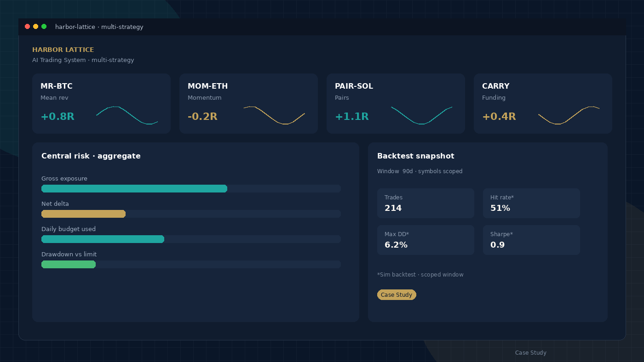The image size is (644, 362).
Task: Click the -0.2R value on MOM-ETH
Action: 202,117
